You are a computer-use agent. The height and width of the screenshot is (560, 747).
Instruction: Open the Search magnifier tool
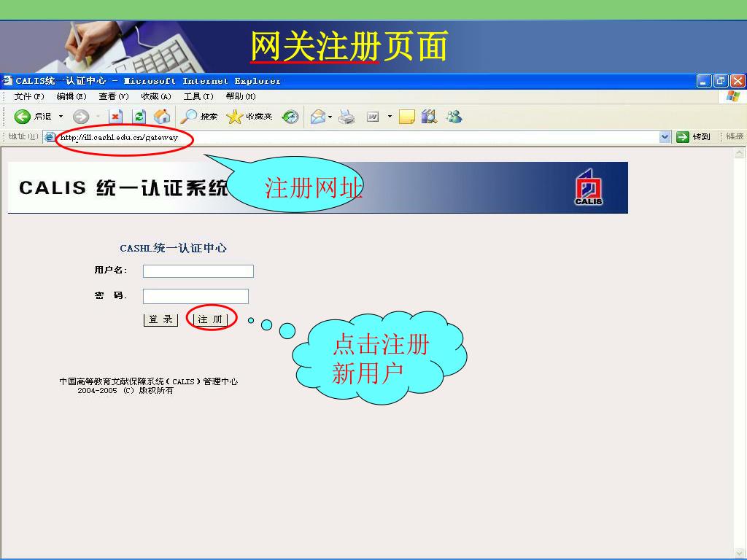coord(189,116)
